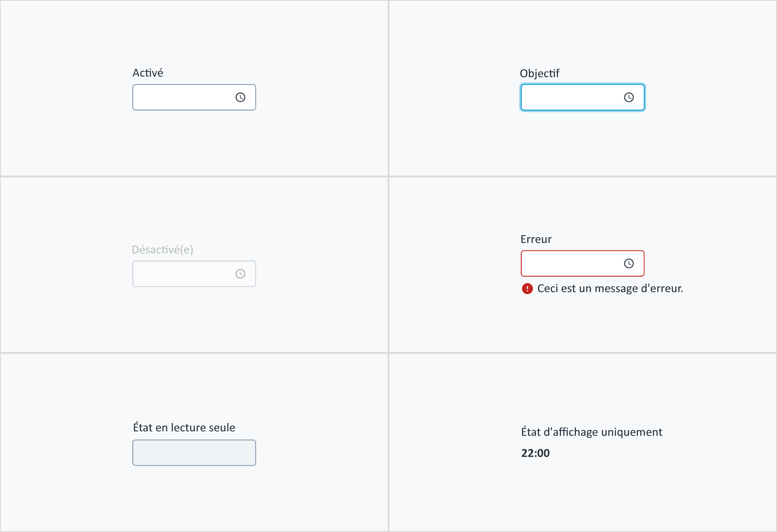The width and height of the screenshot is (777, 532).
Task: Click the Ceci est un message d'erreur text
Action: (610, 288)
